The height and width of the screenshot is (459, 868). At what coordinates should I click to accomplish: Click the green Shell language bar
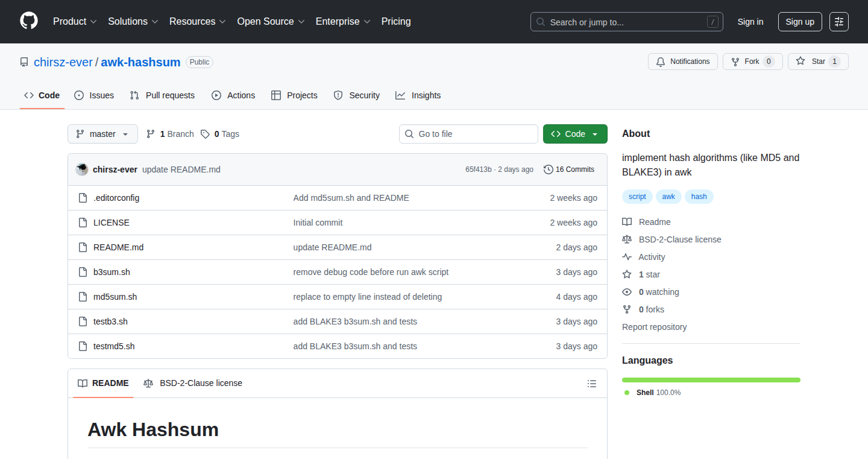coord(711,380)
